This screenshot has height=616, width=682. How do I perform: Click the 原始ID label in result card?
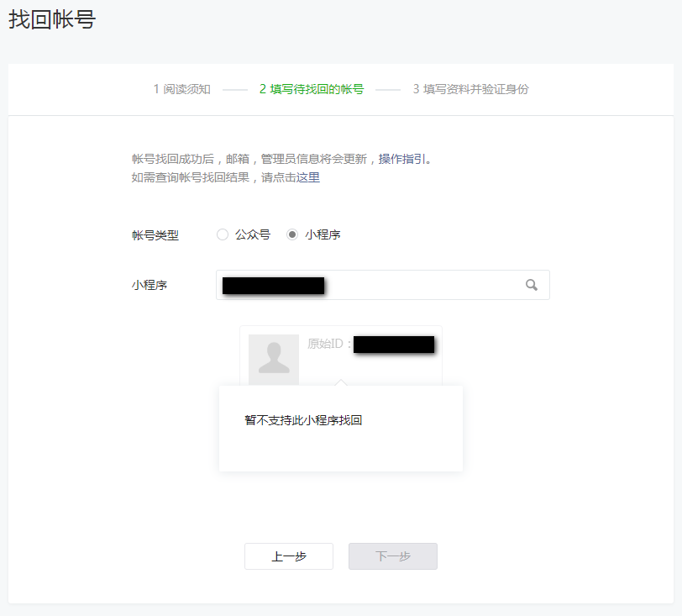(329, 344)
